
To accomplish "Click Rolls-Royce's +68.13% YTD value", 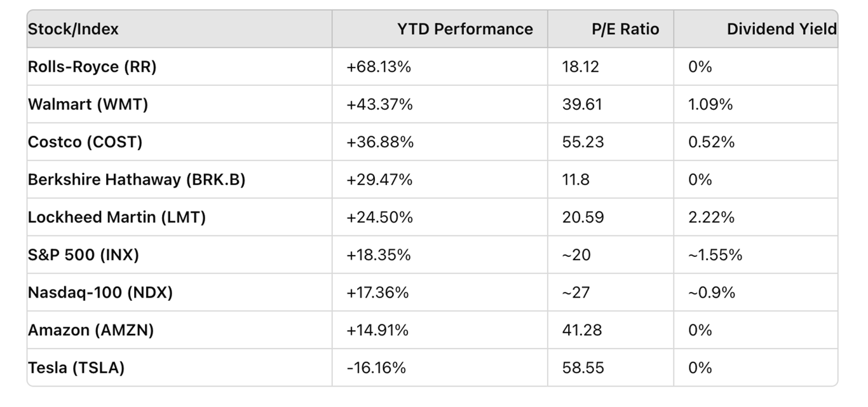I will pyautogui.click(x=379, y=67).
